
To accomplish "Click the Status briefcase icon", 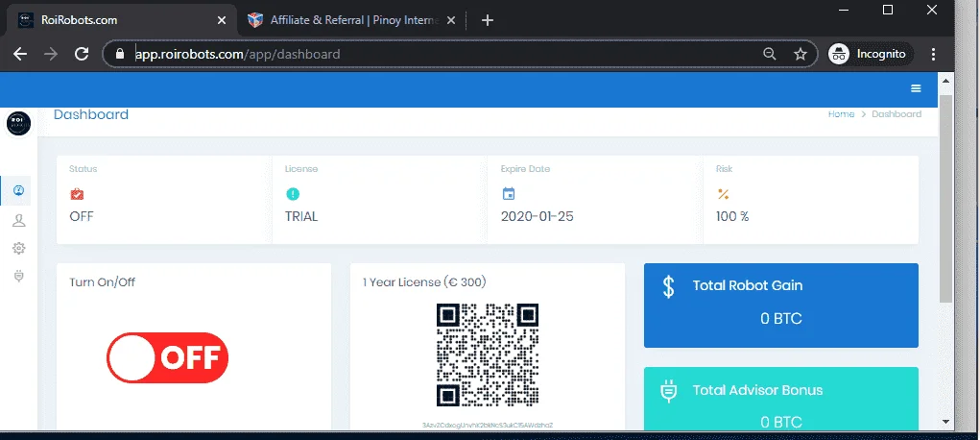I will point(76,194).
